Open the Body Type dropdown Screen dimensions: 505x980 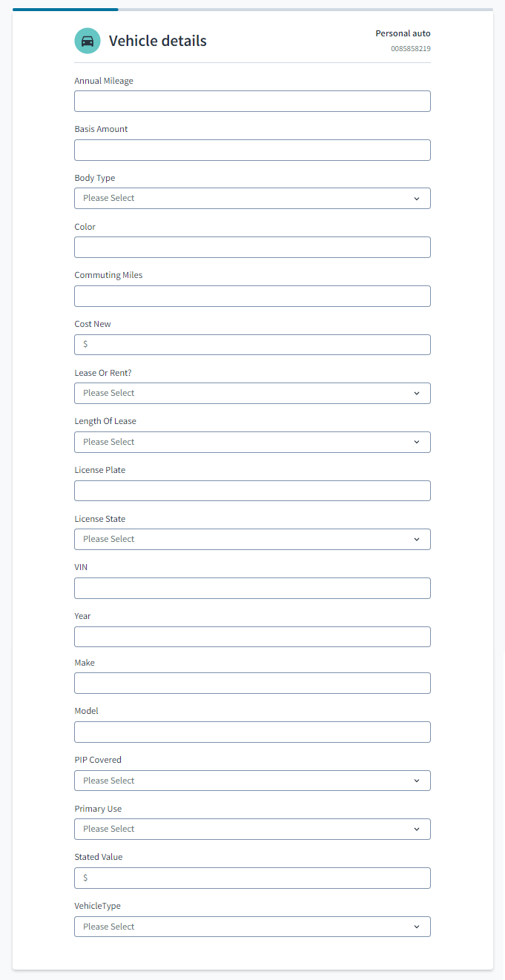[x=252, y=198]
